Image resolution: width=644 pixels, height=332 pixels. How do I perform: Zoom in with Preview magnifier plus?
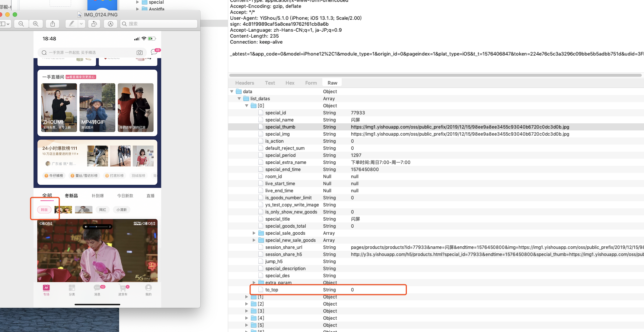click(36, 24)
